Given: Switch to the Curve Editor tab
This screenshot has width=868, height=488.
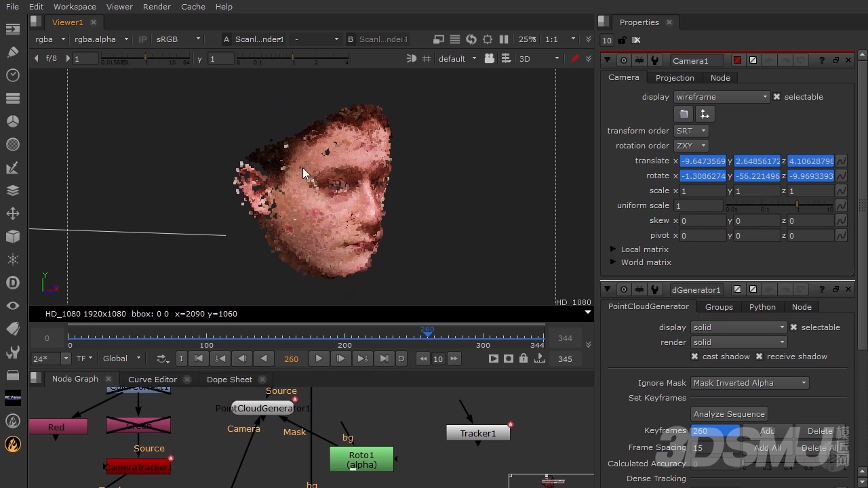Looking at the screenshot, I should 153,380.
